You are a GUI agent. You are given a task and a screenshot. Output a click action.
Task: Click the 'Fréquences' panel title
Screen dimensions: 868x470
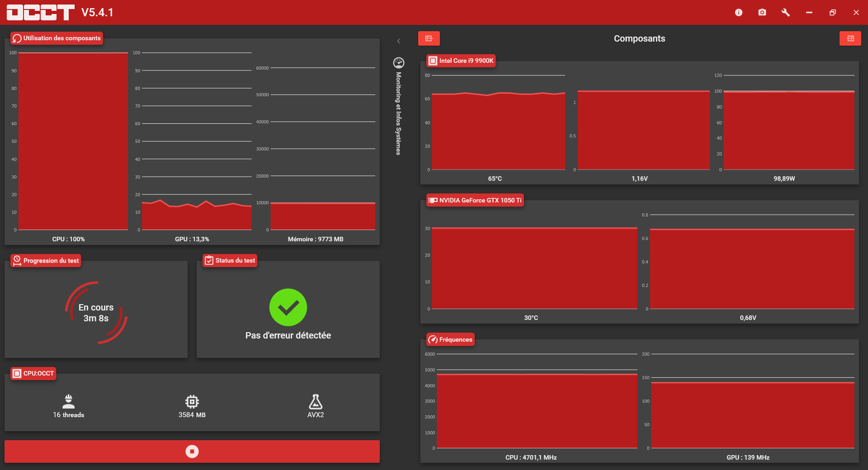coord(456,339)
